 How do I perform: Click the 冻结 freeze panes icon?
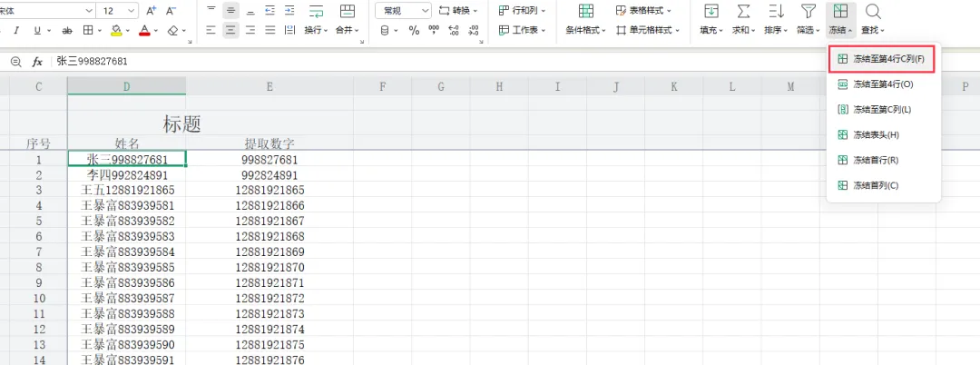[840, 11]
